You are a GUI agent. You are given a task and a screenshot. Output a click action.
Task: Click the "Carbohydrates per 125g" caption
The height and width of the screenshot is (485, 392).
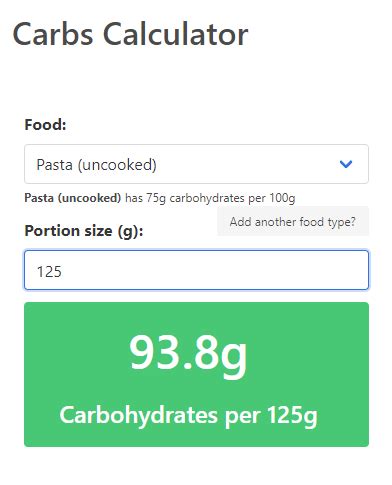pyautogui.click(x=188, y=416)
